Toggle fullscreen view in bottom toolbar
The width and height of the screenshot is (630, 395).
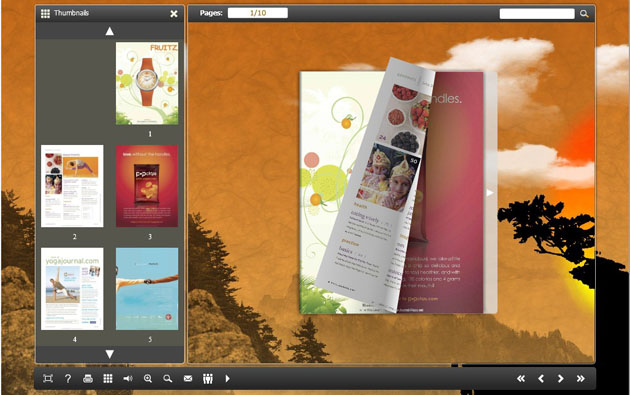48,379
